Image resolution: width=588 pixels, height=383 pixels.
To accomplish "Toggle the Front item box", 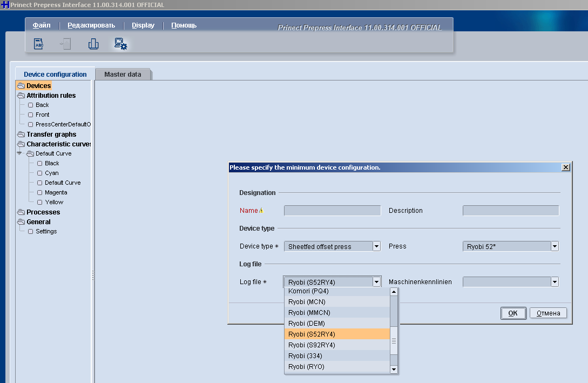I will [30, 115].
